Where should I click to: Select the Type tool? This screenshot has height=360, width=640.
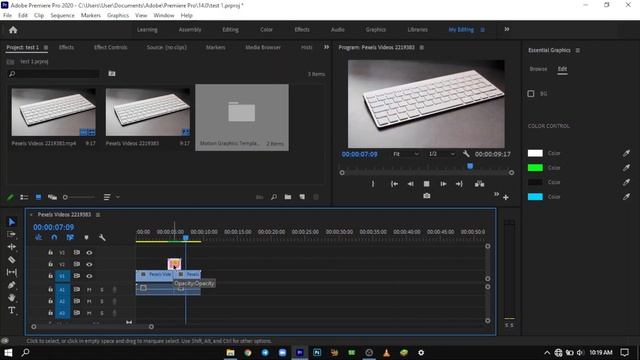pyautogui.click(x=12, y=310)
